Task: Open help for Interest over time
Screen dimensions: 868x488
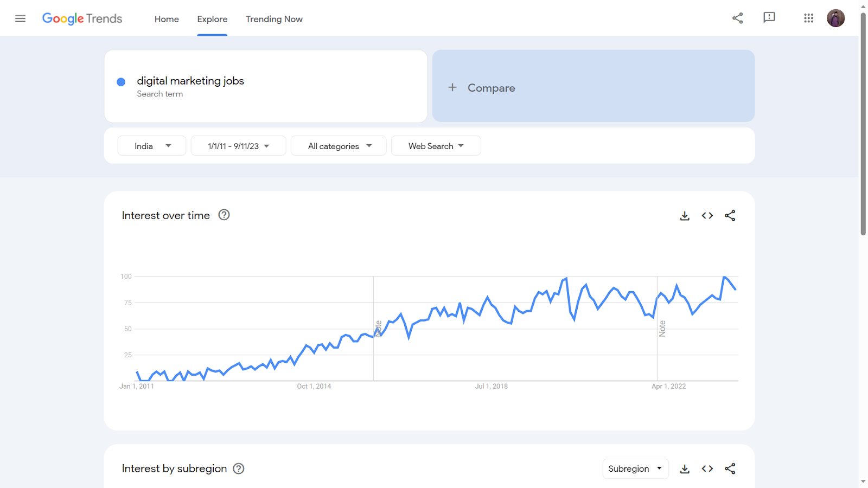Action: point(224,215)
